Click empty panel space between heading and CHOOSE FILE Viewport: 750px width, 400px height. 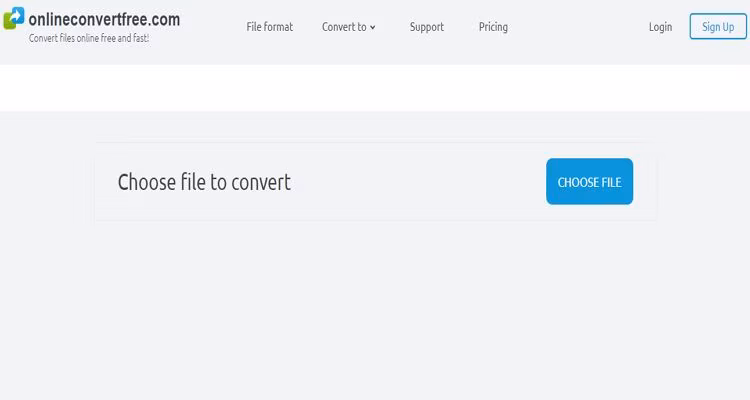[420, 182]
